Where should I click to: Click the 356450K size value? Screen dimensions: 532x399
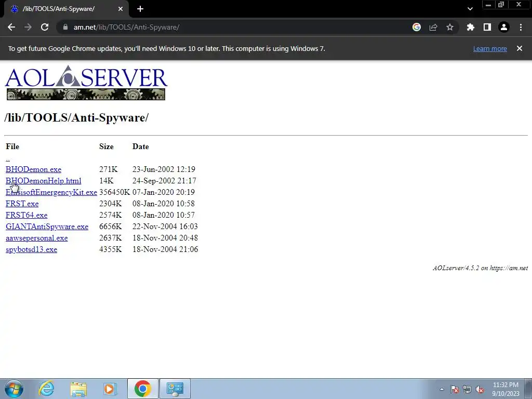(114, 192)
